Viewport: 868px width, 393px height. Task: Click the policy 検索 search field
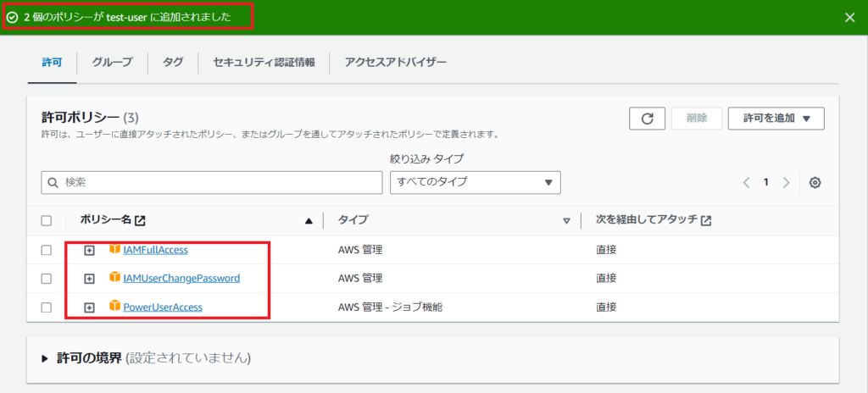(x=212, y=182)
